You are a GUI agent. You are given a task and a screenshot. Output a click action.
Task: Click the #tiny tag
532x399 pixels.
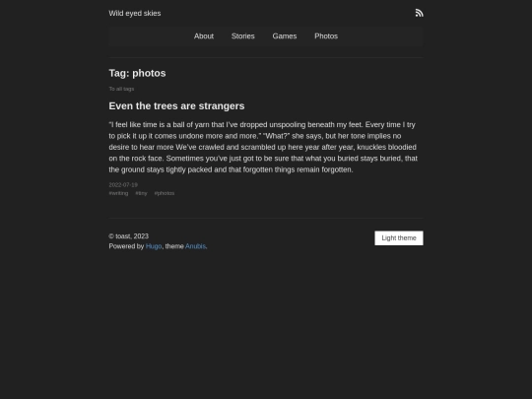click(141, 193)
